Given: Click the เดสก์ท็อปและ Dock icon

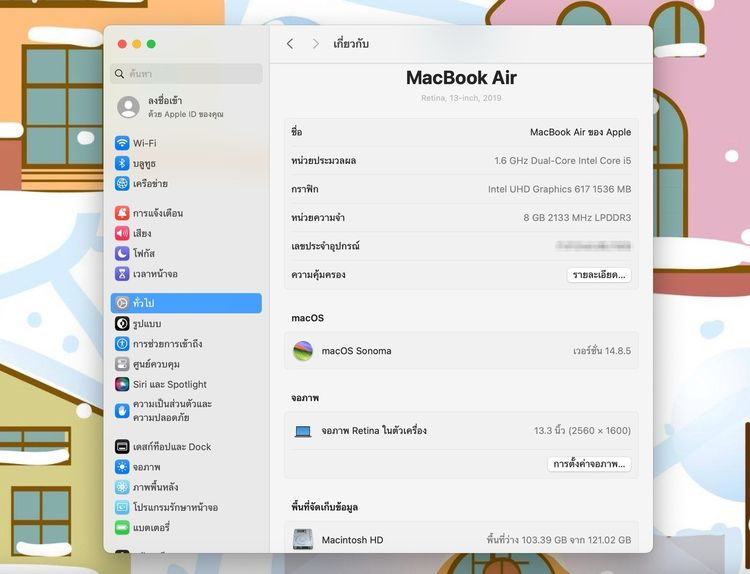Looking at the screenshot, I should tap(122, 447).
